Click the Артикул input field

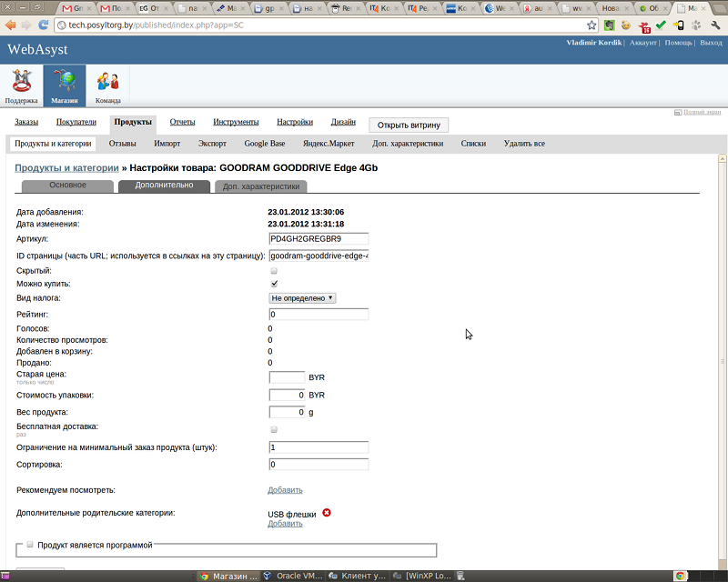(x=318, y=239)
